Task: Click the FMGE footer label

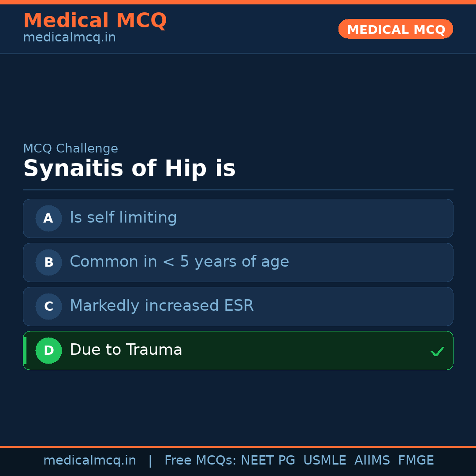Action: point(416,461)
